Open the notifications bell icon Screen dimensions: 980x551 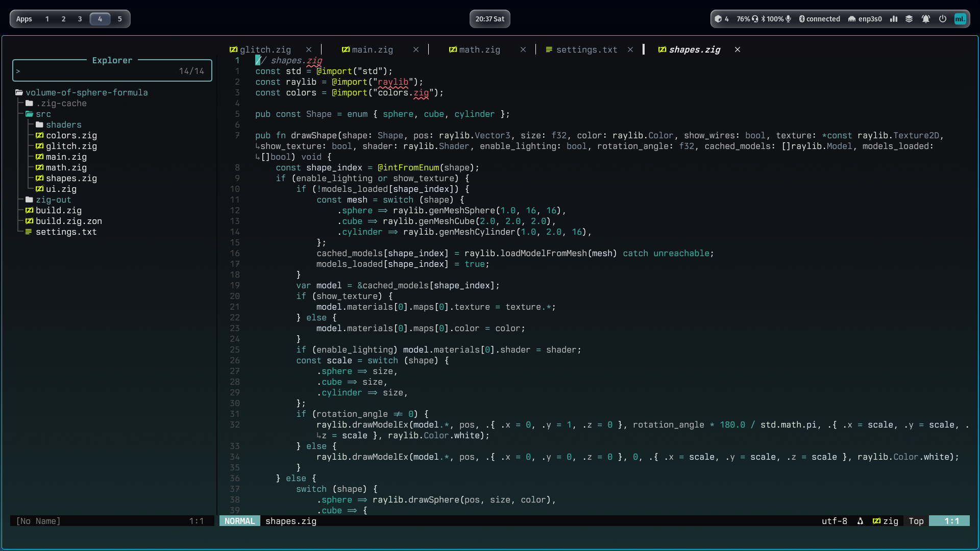[x=925, y=19]
